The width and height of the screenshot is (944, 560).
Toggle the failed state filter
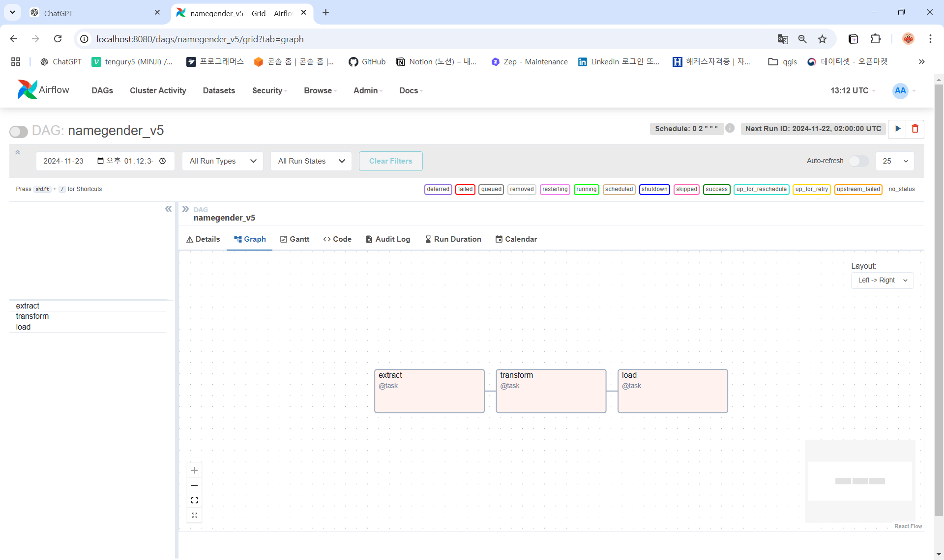tap(465, 189)
